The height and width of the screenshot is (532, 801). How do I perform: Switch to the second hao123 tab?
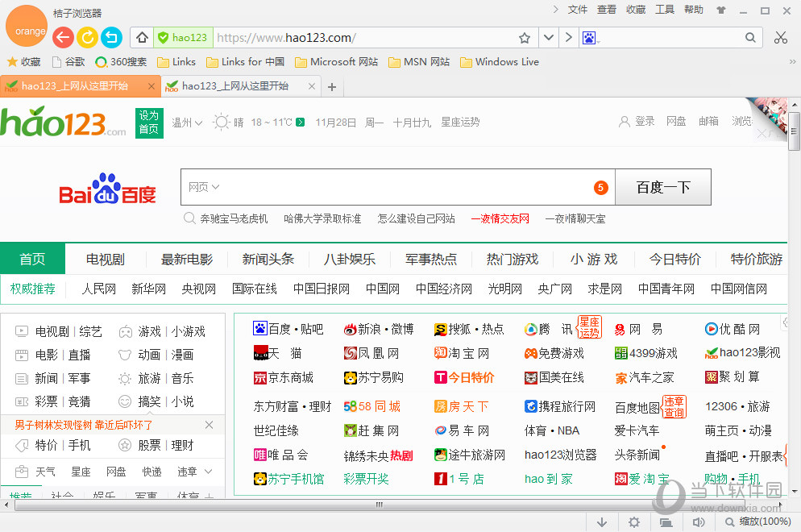(x=238, y=85)
